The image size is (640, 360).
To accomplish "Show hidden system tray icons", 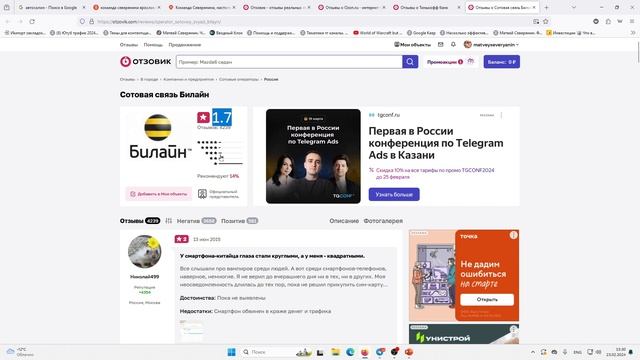I will tap(533, 352).
